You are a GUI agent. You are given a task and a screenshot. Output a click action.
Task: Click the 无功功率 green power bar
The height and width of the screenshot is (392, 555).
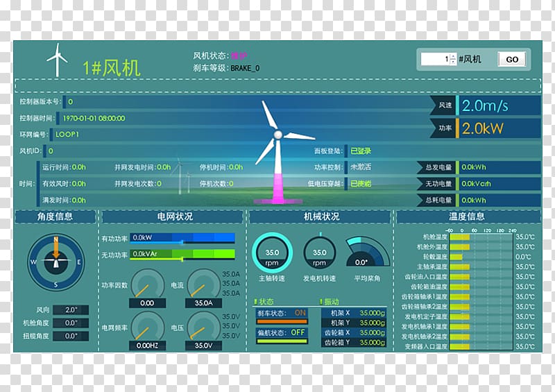tap(182, 254)
